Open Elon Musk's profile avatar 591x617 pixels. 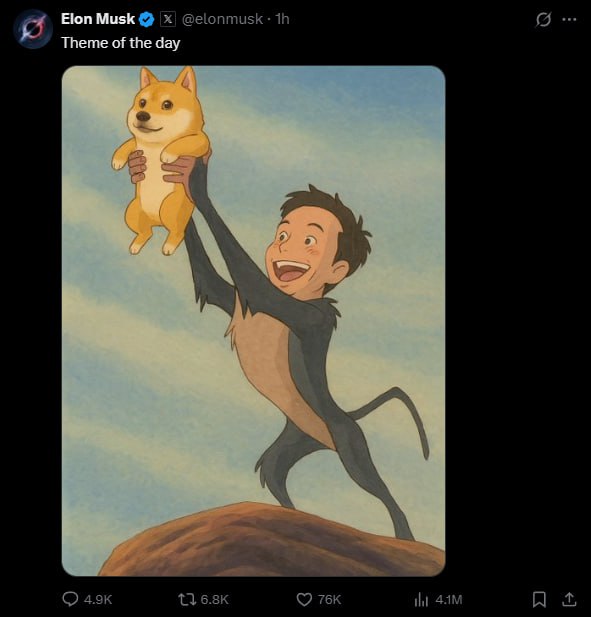[33, 29]
